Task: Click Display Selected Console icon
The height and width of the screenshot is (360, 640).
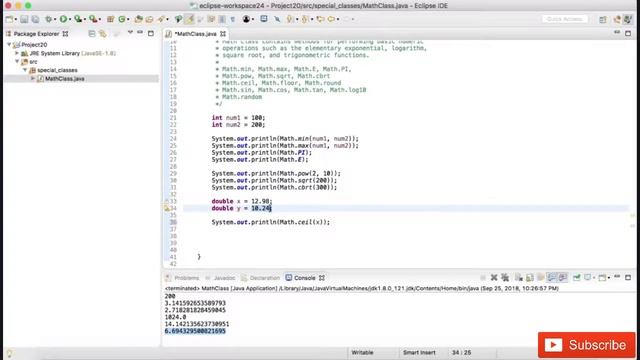Action: 588,278
